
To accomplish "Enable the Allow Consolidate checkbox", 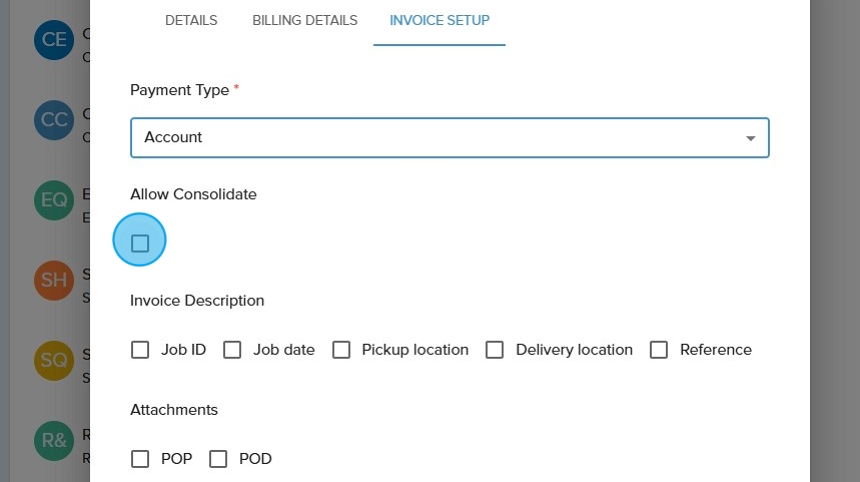I will (x=140, y=243).
